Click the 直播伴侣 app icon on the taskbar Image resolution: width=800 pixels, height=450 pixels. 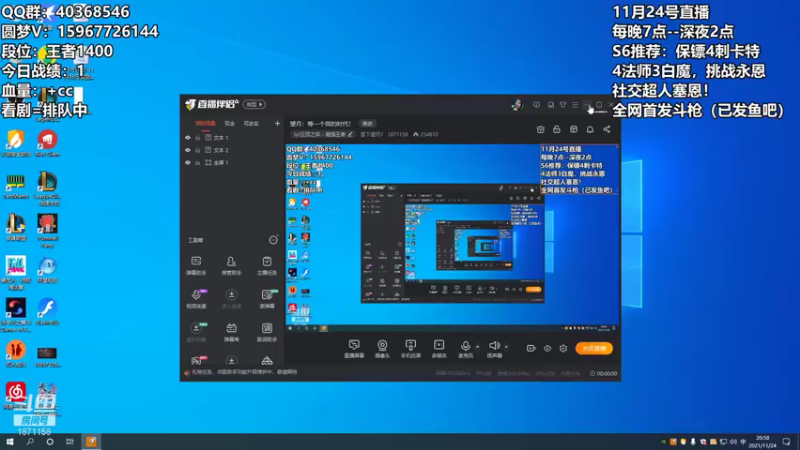pyautogui.click(x=91, y=441)
